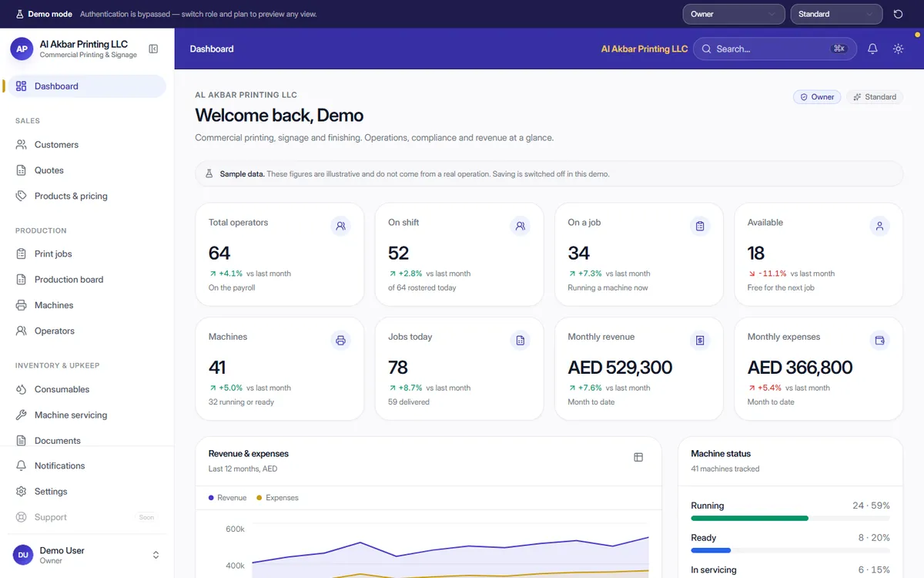Viewport: 924px width, 578px height.
Task: Reset demo with circular arrow icon
Action: [898, 14]
